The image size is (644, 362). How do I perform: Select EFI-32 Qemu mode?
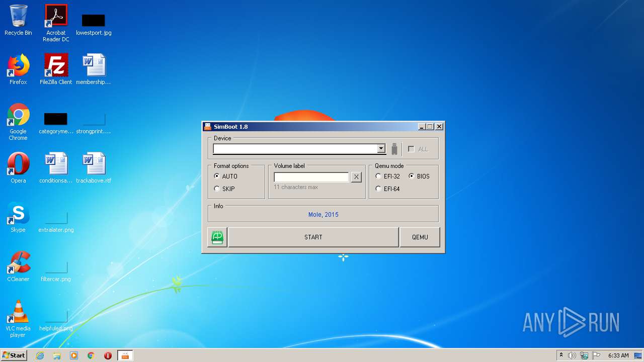[x=387, y=176]
